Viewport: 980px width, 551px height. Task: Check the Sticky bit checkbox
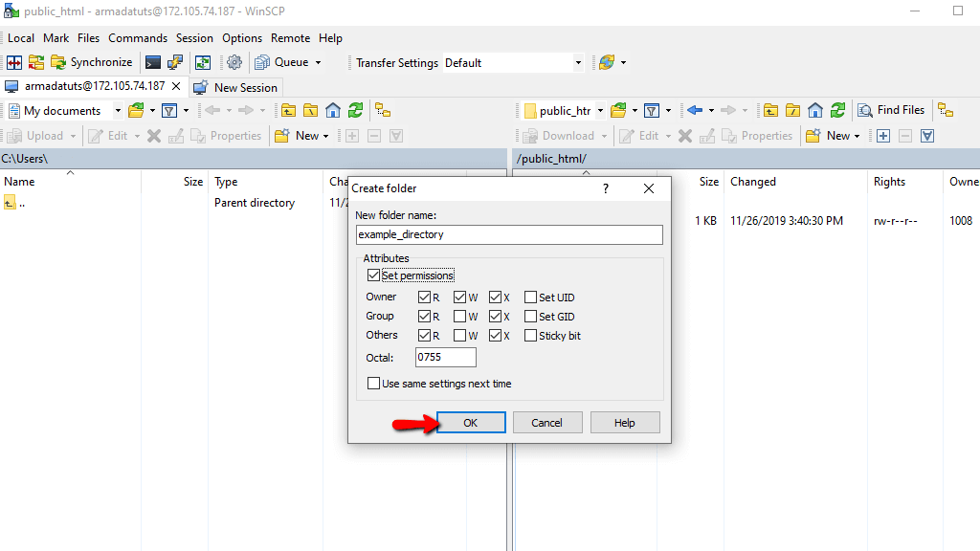[x=530, y=336]
